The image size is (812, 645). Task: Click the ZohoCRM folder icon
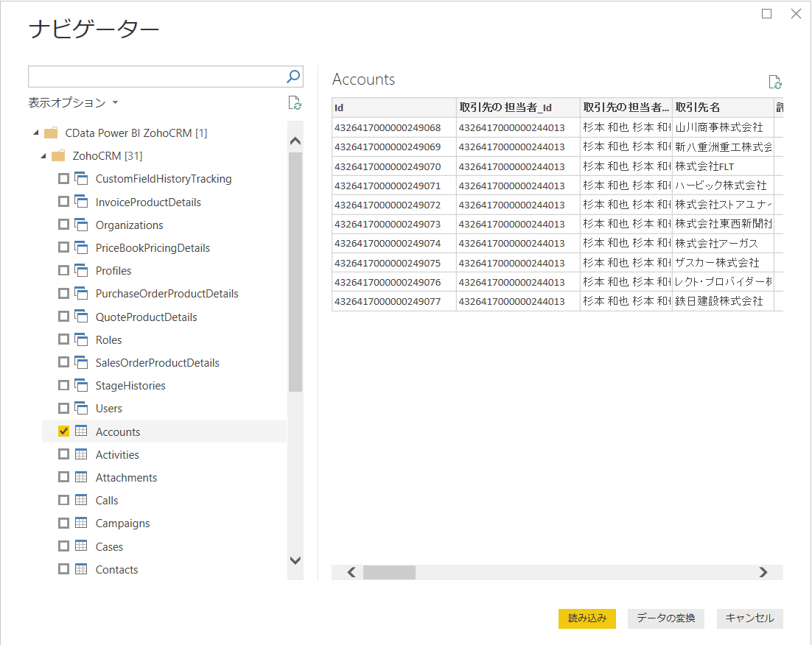click(58, 156)
